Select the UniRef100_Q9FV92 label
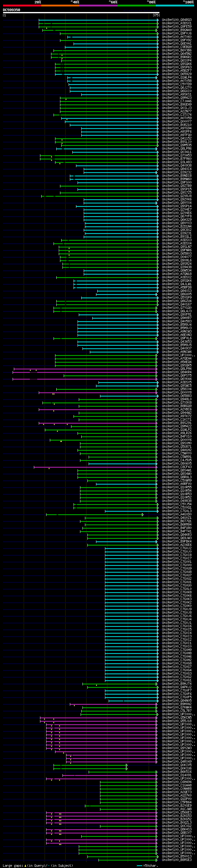197x868 pixels. (177, 40)
